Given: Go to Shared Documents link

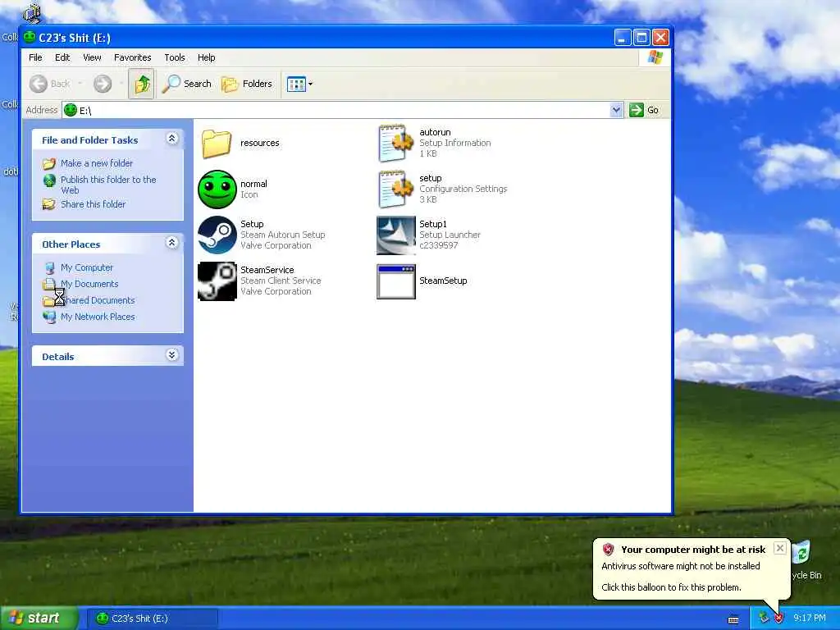Looking at the screenshot, I should (98, 300).
